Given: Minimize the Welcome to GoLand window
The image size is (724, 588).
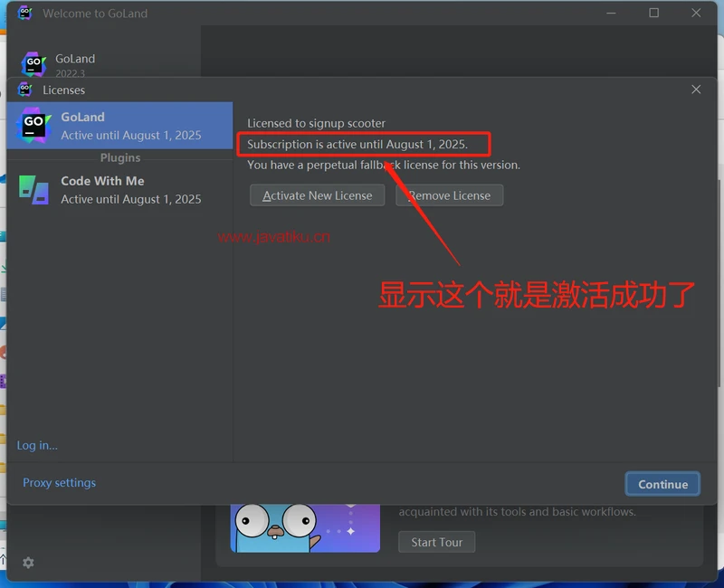Looking at the screenshot, I should (x=612, y=14).
